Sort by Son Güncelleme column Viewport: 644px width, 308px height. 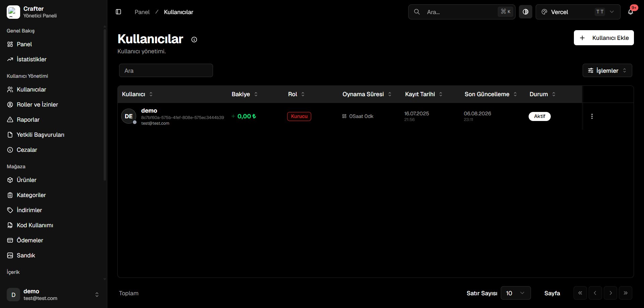(x=491, y=94)
